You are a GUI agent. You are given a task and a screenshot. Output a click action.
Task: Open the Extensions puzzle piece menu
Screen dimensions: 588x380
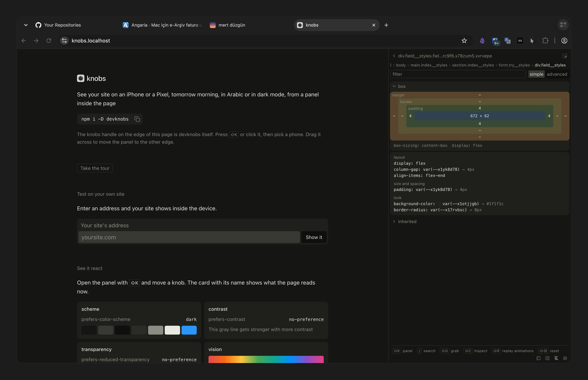pyautogui.click(x=545, y=41)
